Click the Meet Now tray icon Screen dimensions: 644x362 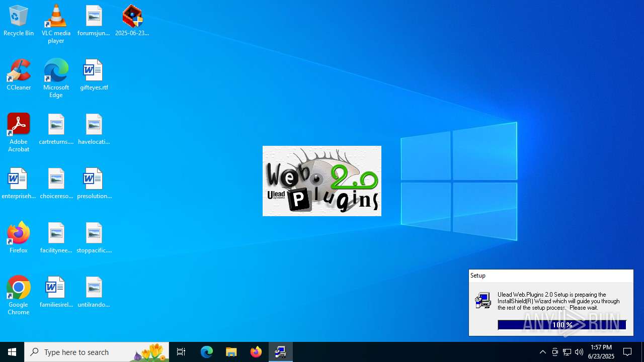(555, 352)
